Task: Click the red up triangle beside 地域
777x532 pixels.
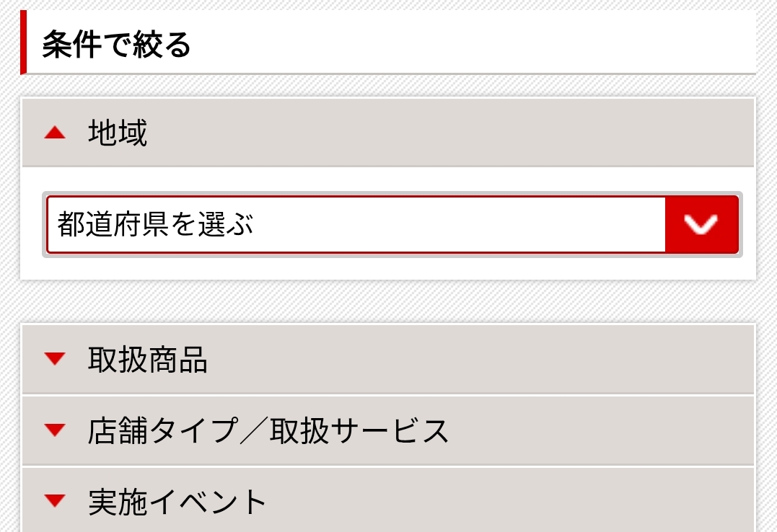Action: 55,133
